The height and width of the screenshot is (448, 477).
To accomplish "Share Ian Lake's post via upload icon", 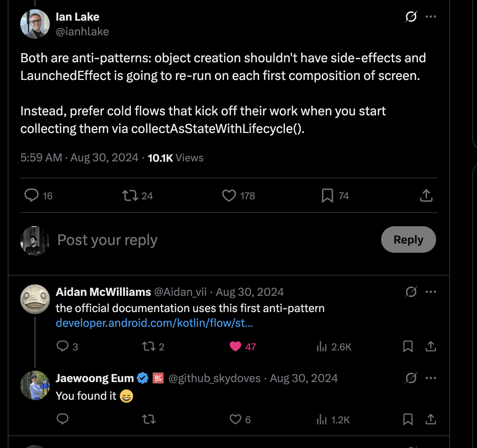I will [426, 196].
